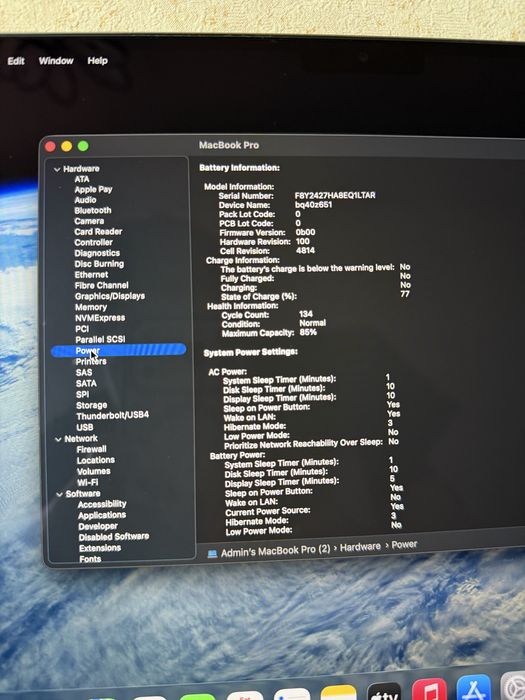Select SPI in the sidebar

83,394
